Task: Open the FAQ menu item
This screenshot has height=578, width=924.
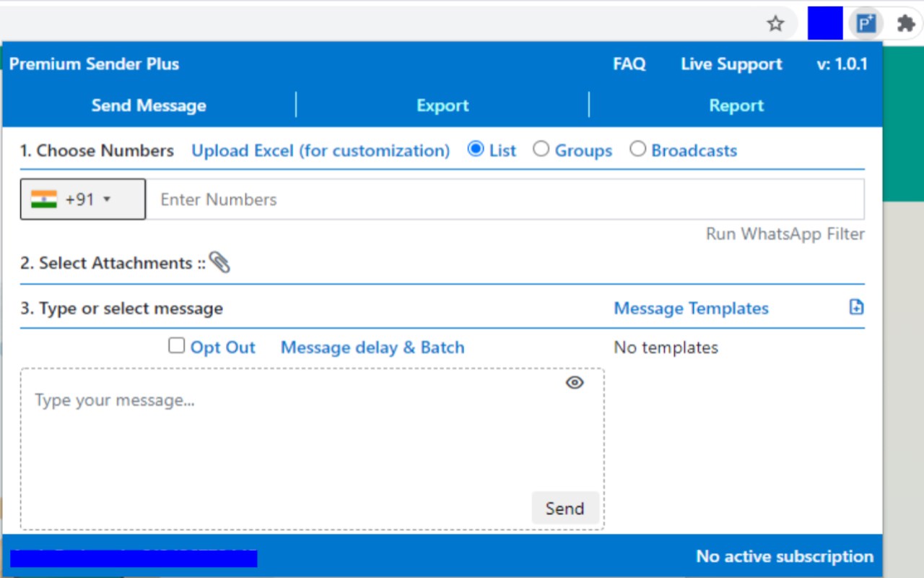Action: pos(629,64)
